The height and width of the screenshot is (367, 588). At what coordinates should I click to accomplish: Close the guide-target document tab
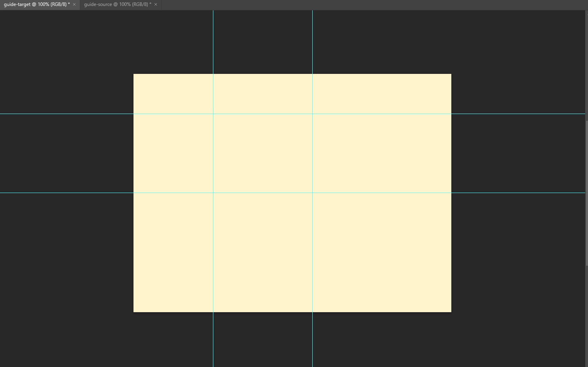pyautogui.click(x=74, y=4)
